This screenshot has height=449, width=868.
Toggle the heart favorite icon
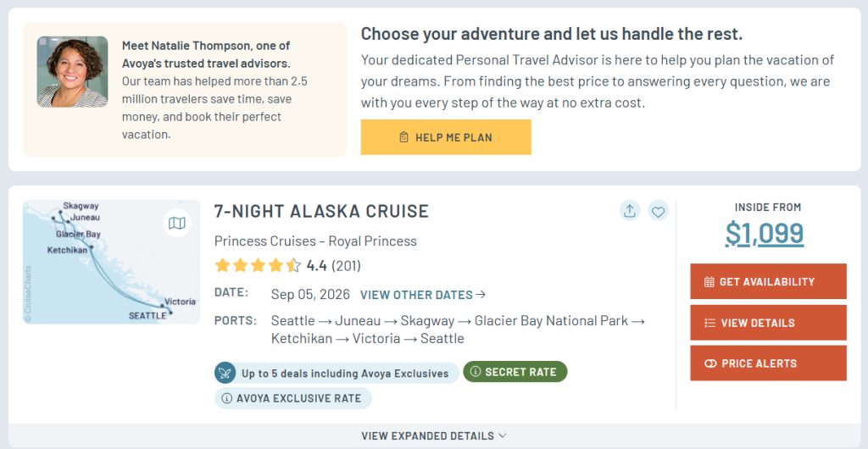pyautogui.click(x=659, y=211)
